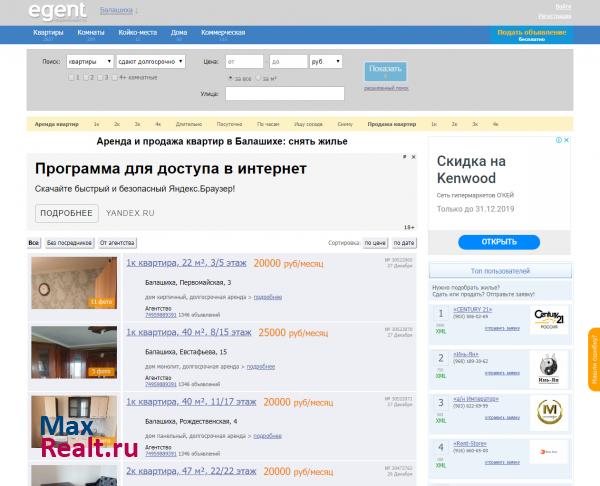
Task: Open listing '1к квартира, 40 м², 8/15 этаж'
Action: tap(189, 333)
